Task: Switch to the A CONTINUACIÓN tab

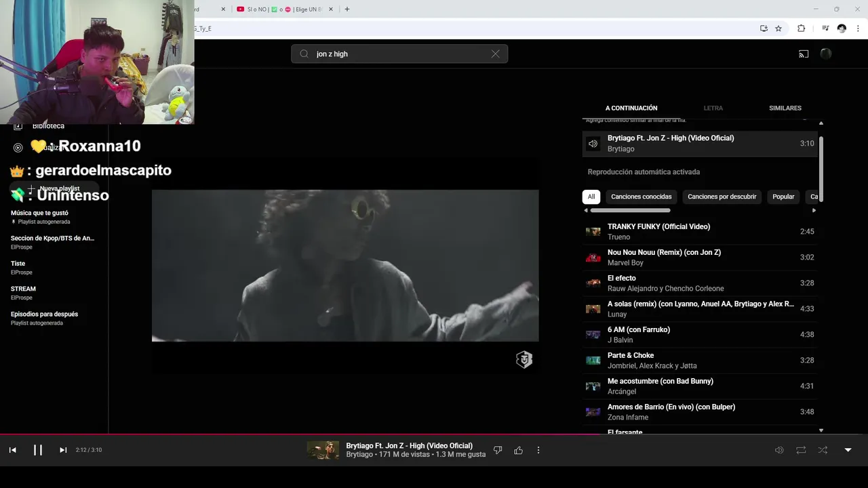Action: tap(631, 108)
